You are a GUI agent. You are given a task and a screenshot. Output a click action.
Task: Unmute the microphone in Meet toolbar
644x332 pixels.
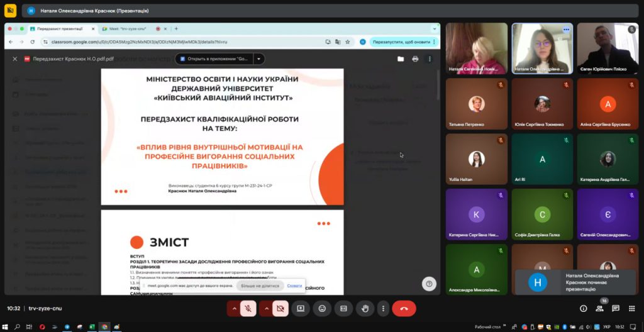click(248, 309)
